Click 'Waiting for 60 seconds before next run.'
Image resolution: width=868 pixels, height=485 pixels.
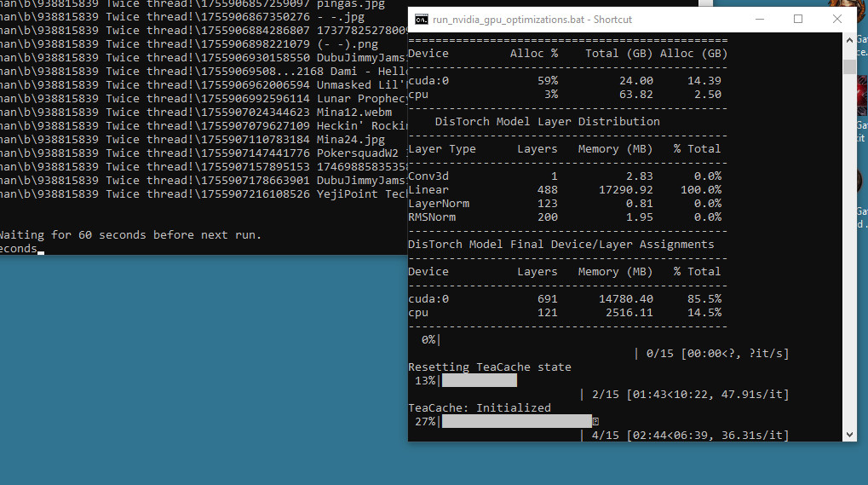pyautogui.click(x=130, y=234)
